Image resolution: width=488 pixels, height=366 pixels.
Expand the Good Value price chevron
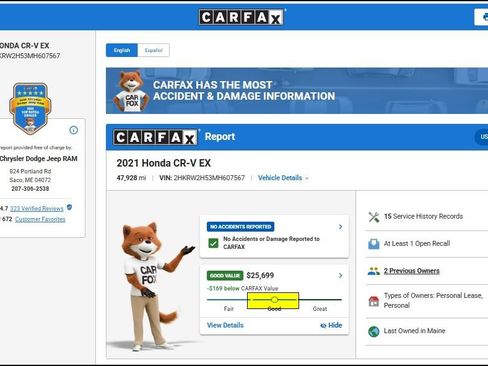(x=340, y=276)
